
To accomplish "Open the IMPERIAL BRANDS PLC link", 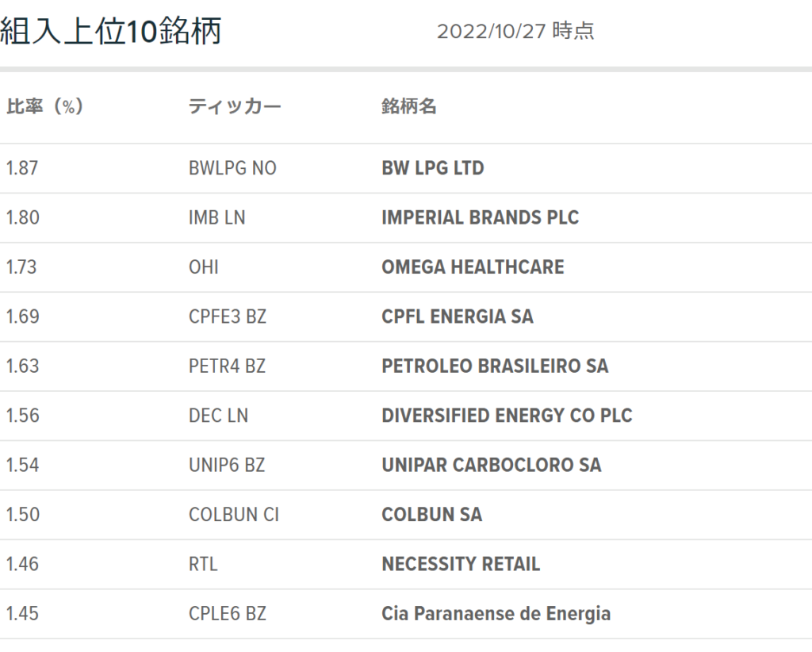I will (480, 217).
